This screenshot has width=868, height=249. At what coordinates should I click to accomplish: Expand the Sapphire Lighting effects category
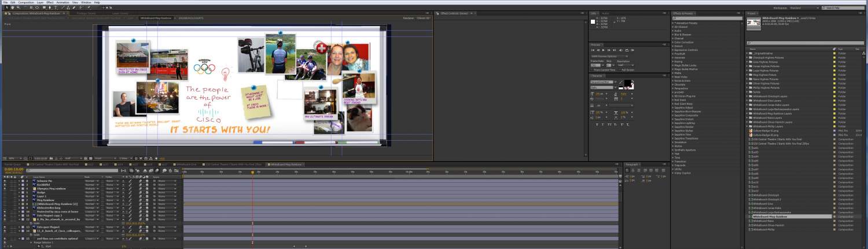pos(673,123)
